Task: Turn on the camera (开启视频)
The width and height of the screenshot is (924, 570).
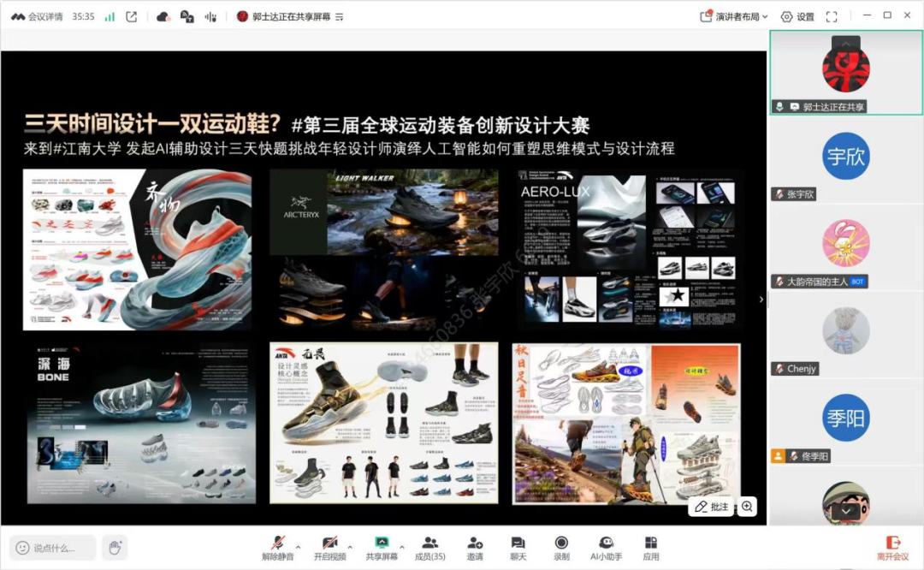Action: [x=329, y=545]
